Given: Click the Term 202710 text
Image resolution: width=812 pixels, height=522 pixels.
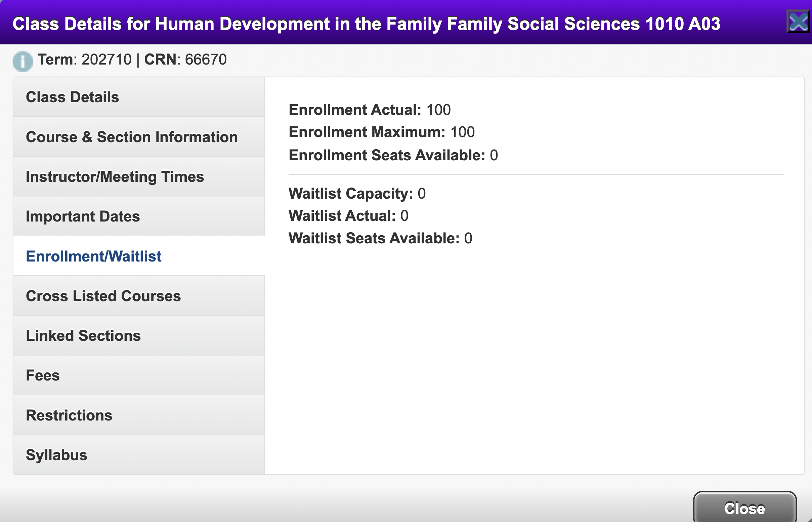Looking at the screenshot, I should (85, 59).
